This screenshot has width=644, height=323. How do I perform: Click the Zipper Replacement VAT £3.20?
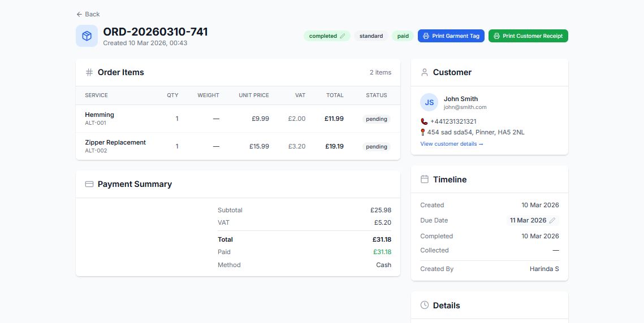click(x=296, y=146)
